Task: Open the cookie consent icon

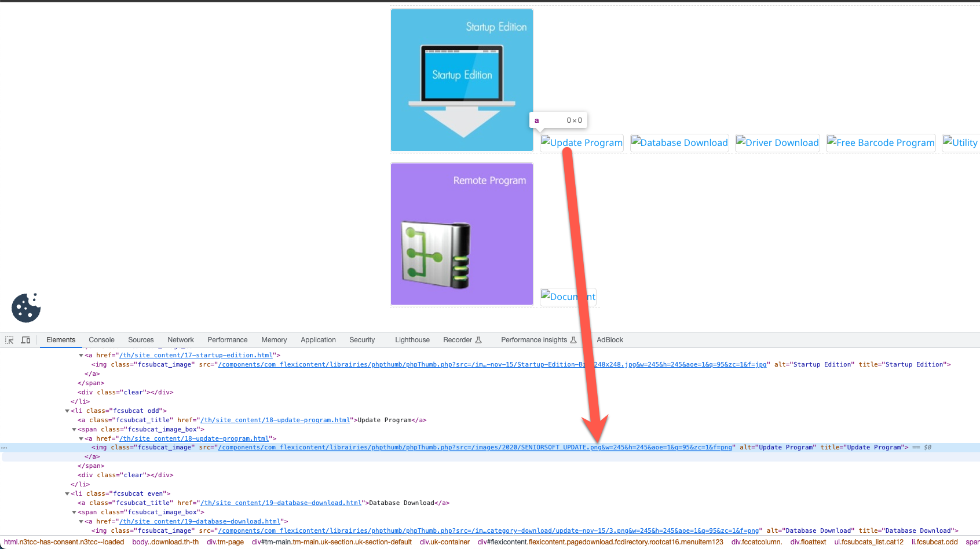Action: (x=25, y=308)
